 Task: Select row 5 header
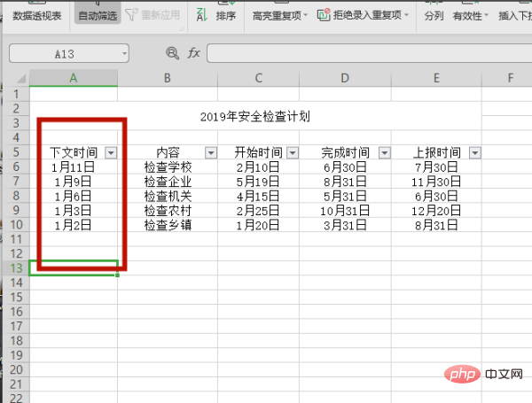pyautogui.click(x=16, y=152)
